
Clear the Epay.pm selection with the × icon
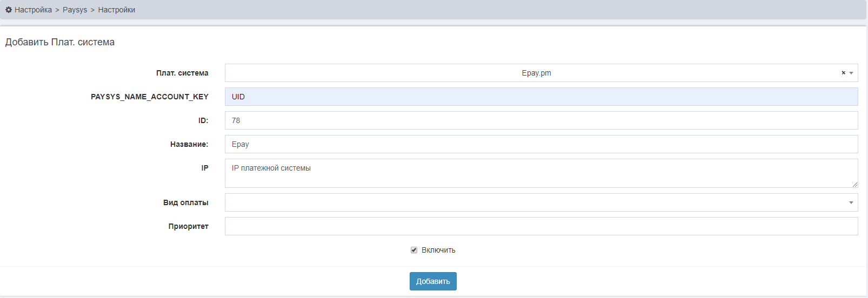point(843,73)
